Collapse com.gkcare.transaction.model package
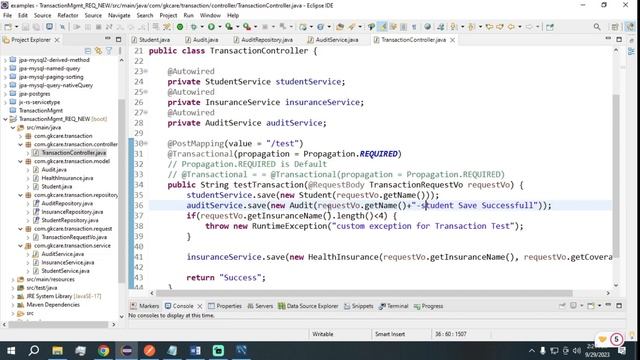Viewport: 640px width, 360px height. tap(20, 161)
